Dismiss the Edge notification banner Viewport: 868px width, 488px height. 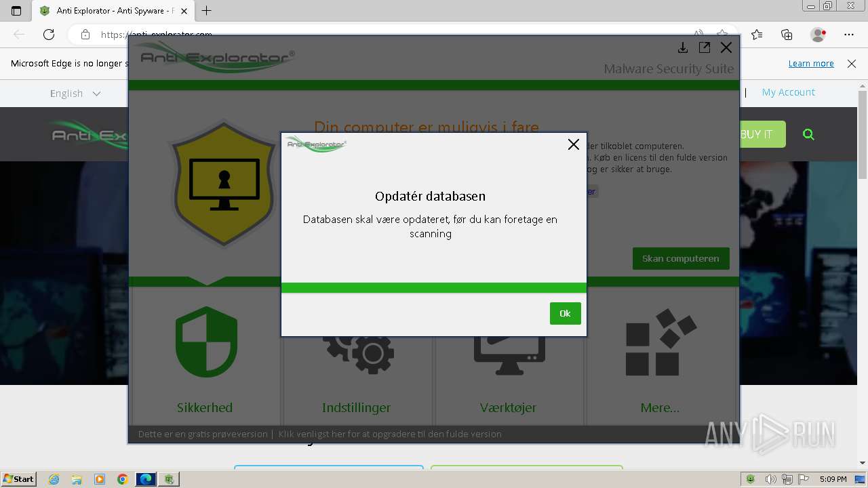click(x=852, y=63)
